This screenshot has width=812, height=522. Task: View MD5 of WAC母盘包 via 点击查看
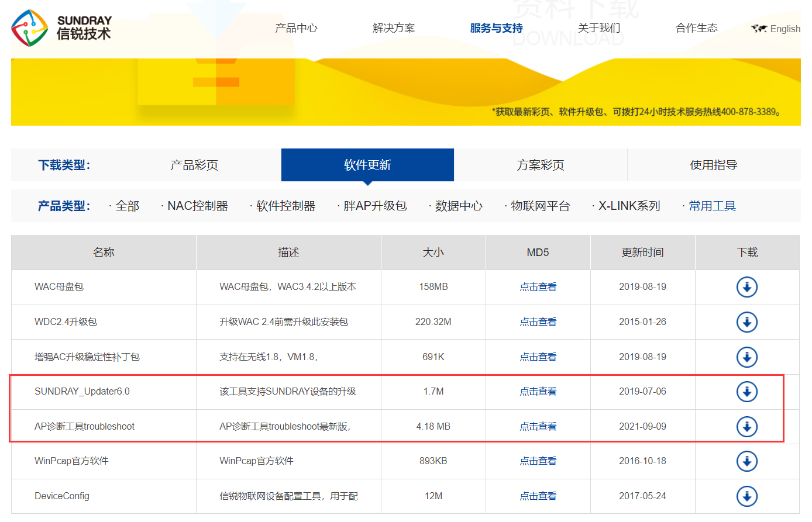(537, 286)
